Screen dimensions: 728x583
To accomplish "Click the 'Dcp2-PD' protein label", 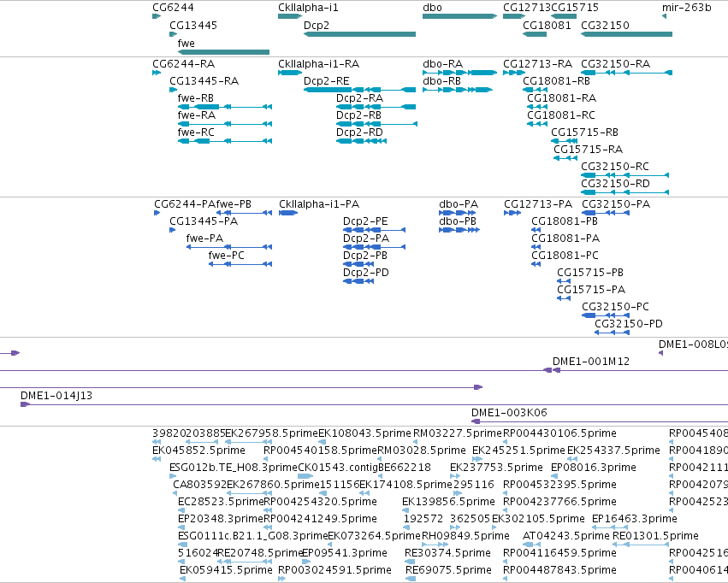I will (366, 273).
